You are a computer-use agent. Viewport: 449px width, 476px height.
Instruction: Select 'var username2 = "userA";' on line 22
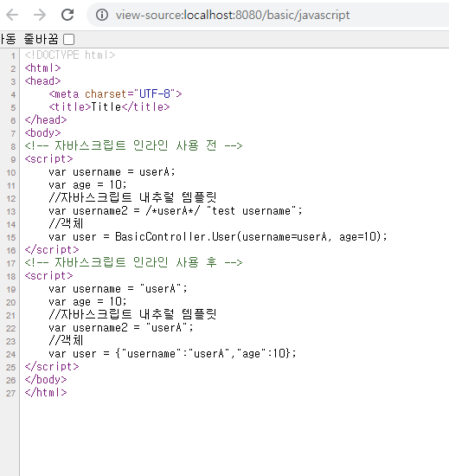point(121,327)
